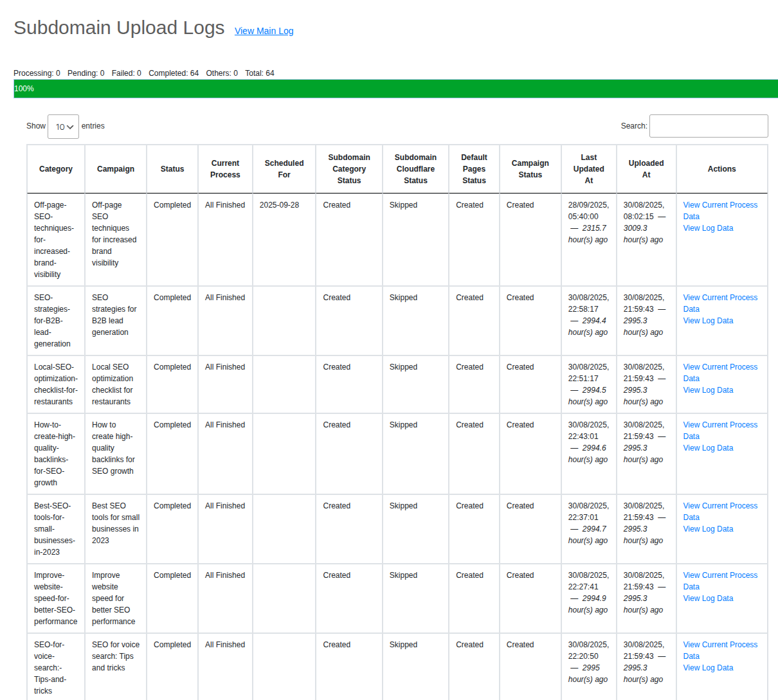
Task: Sort by Campaign column header
Action: [116, 169]
